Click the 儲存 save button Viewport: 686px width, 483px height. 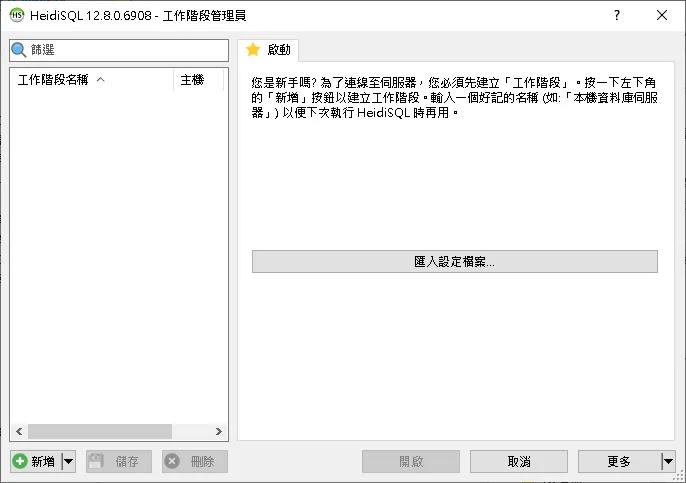(119, 461)
